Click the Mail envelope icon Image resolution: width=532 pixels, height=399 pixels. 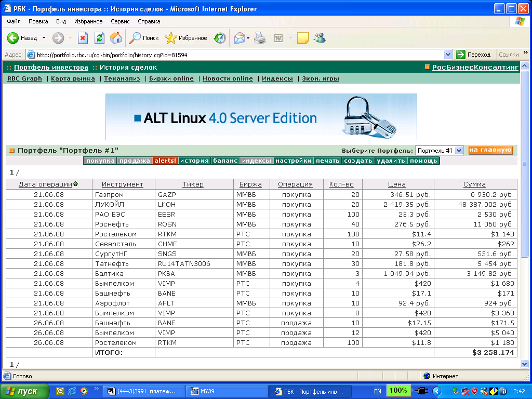tap(240, 38)
